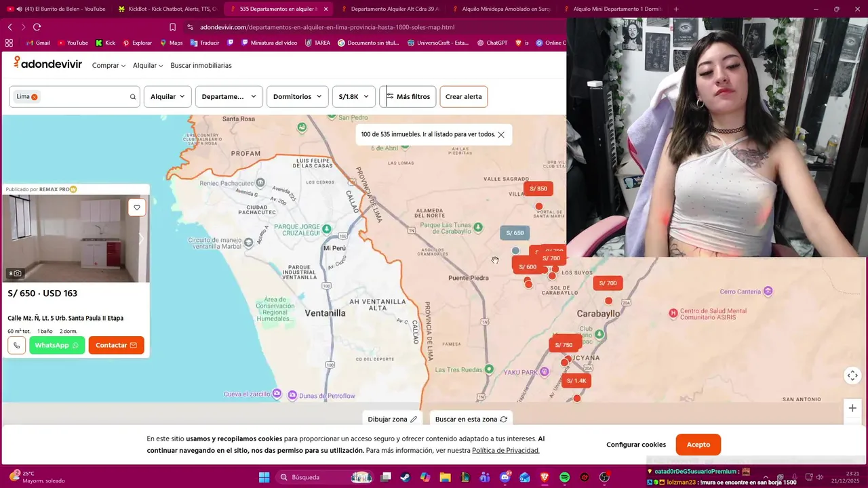
Task: Open Steam from taskbar
Action: coord(406,477)
